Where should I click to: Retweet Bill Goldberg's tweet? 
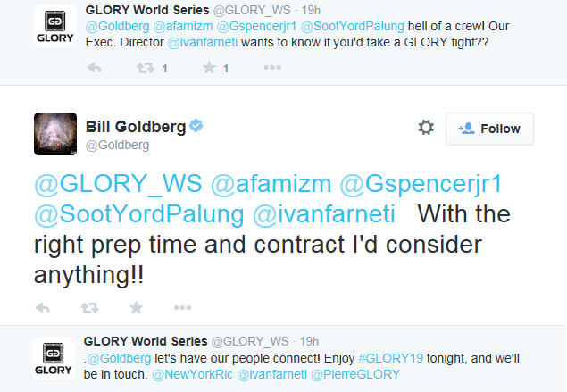click(x=89, y=308)
